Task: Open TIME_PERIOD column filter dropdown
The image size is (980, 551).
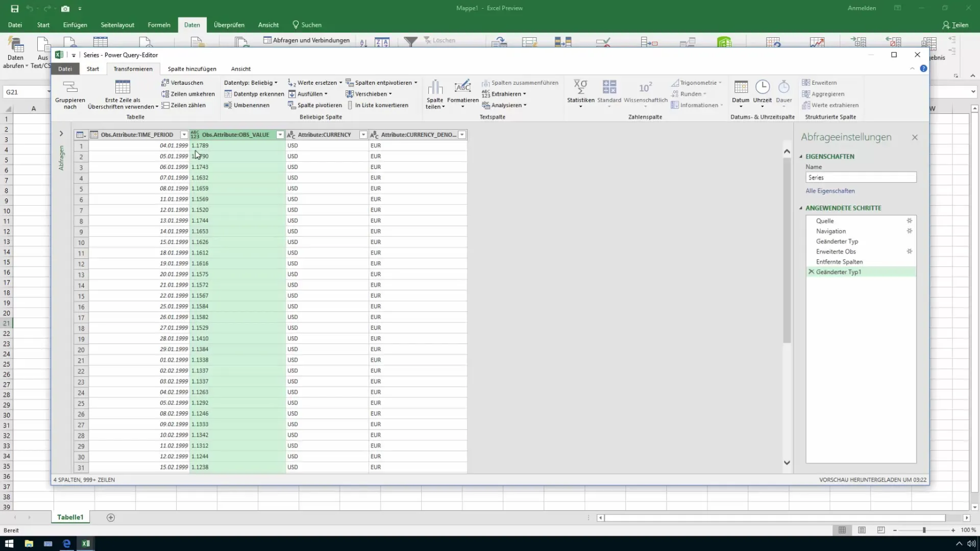Action: pos(184,135)
